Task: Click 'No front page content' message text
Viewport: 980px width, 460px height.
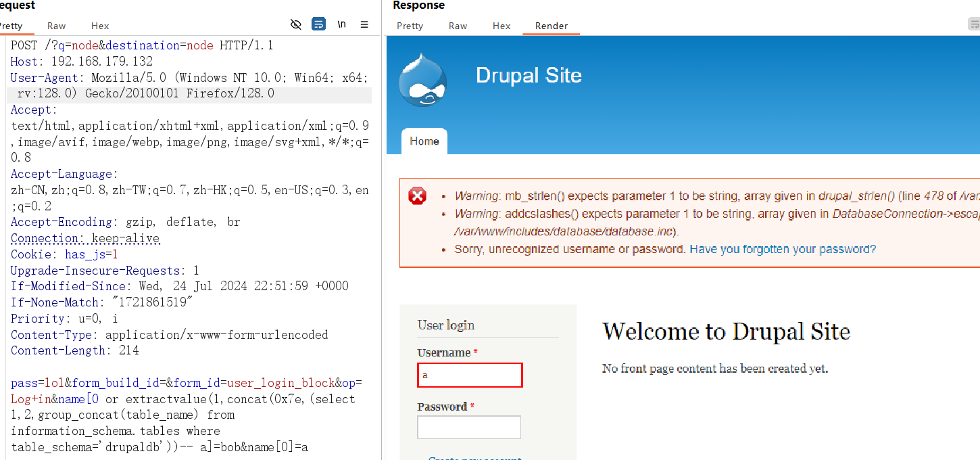Action: pos(715,369)
